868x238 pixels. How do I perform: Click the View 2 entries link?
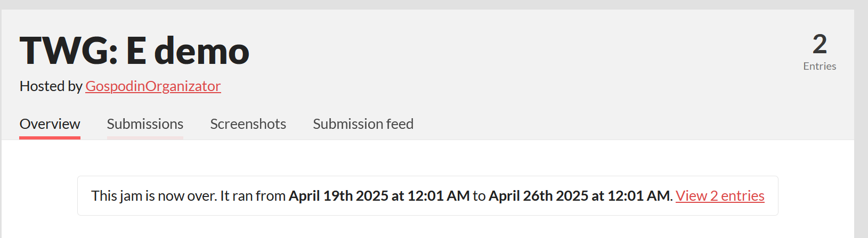(719, 196)
